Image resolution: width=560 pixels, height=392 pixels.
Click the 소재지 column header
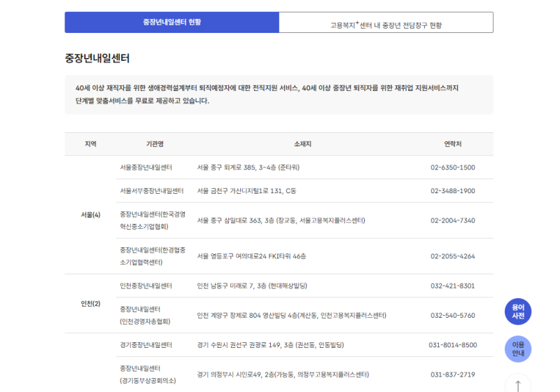pyautogui.click(x=302, y=144)
